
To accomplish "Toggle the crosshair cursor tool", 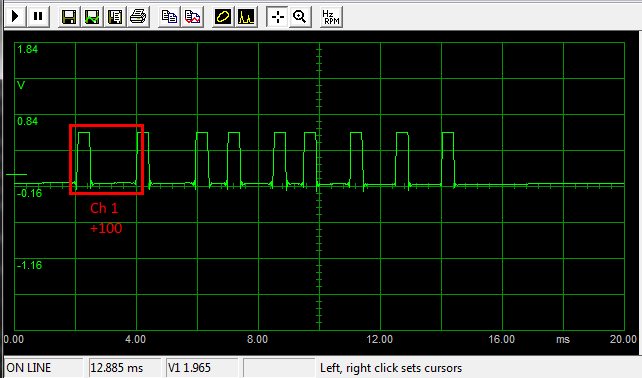I will tap(277, 17).
